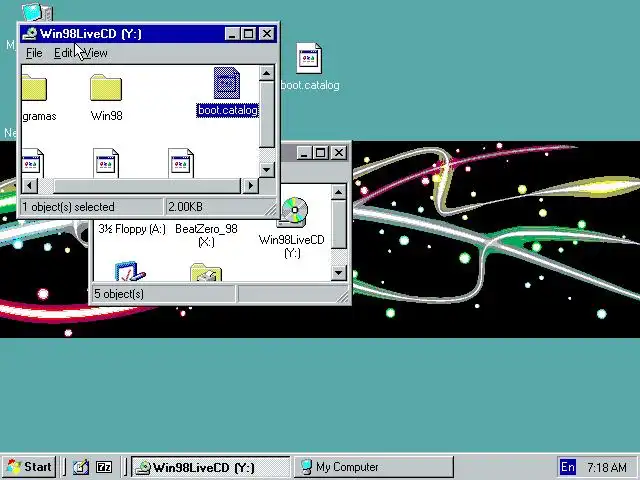This screenshot has height=480, width=640.
Task: Click the 7:18 AM clock
Action: (x=607, y=467)
